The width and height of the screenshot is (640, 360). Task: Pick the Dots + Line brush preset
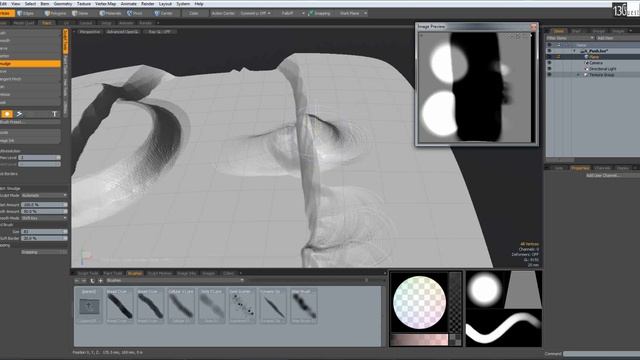pyautogui.click(x=212, y=306)
